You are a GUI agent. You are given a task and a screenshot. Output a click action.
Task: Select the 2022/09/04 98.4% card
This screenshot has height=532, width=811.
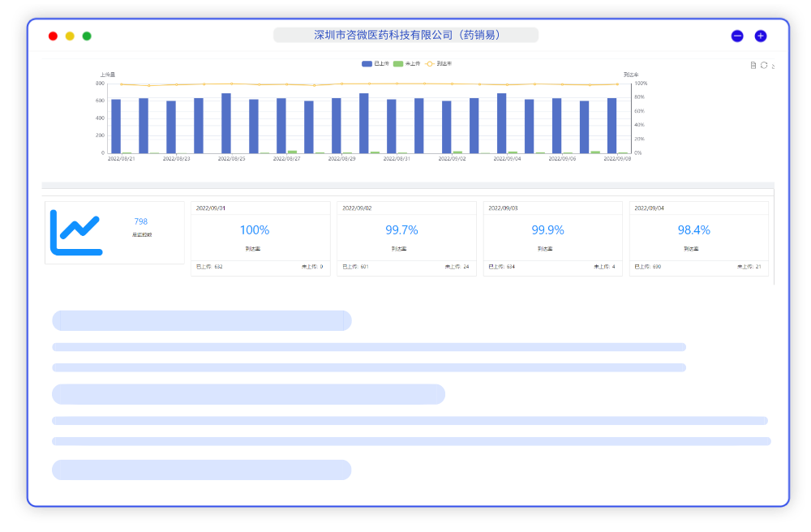pos(698,238)
